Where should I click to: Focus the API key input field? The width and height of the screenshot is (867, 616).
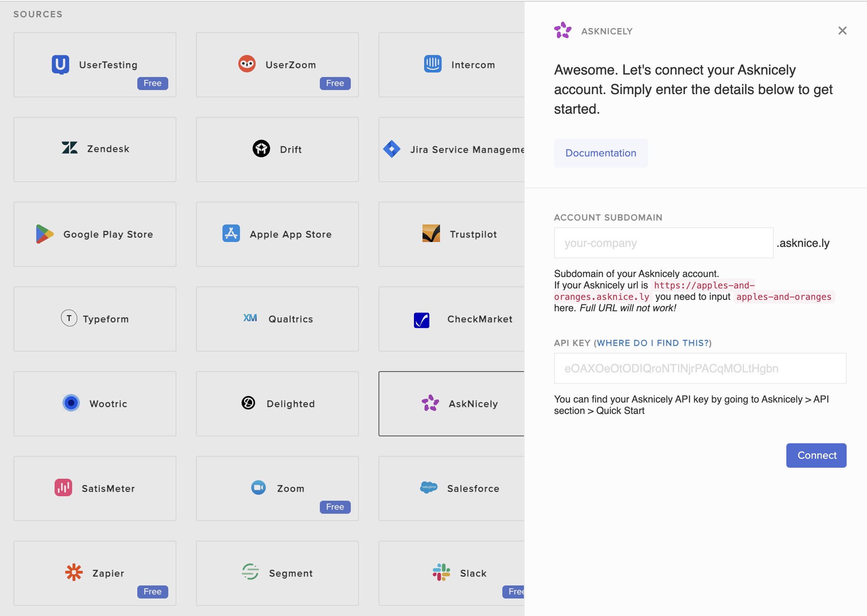coord(700,369)
